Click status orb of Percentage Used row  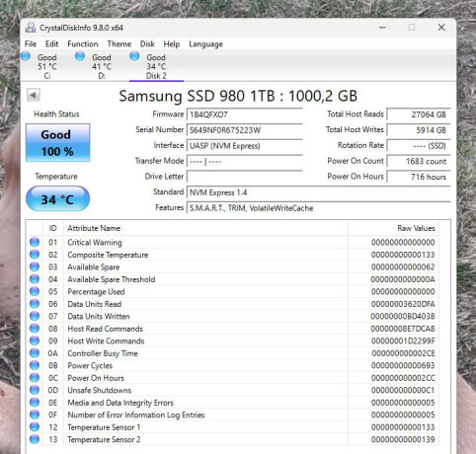(x=35, y=291)
